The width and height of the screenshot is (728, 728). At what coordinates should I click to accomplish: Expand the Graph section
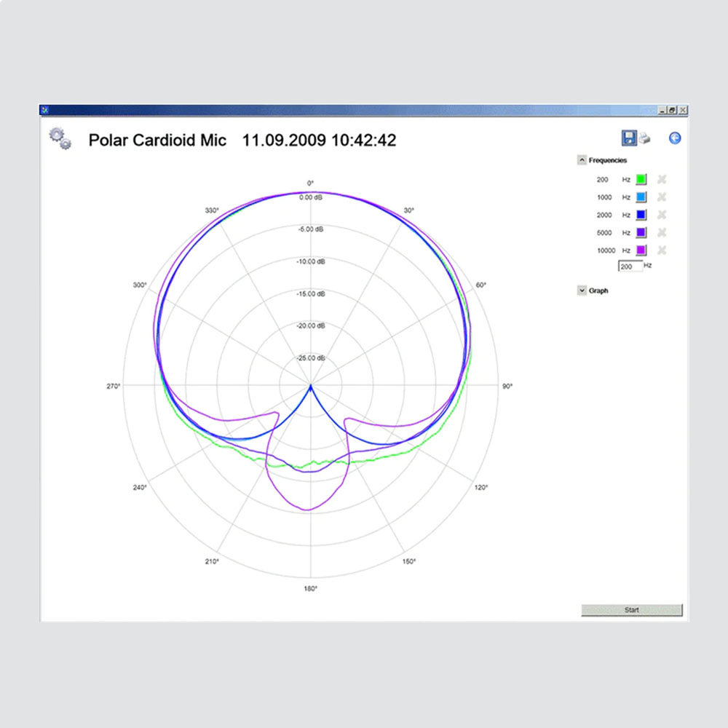[x=582, y=290]
